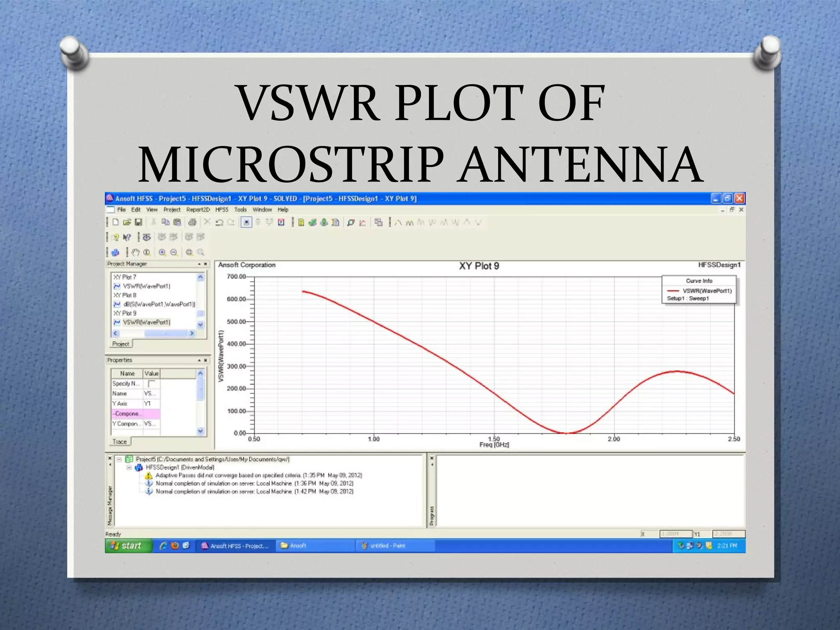This screenshot has height=630, width=840.
Task: Open the Project menu
Action: [x=172, y=210]
